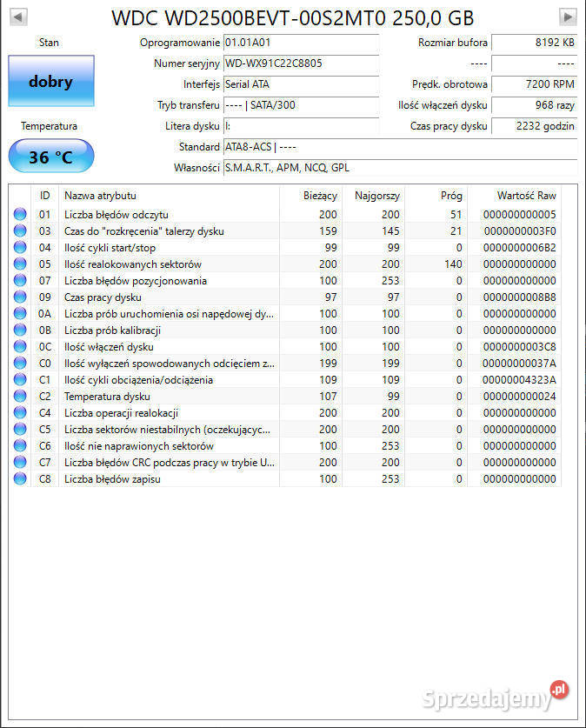This screenshot has height=728, width=586.
Task: Click the Litera dysku field
Action: pyautogui.click(x=301, y=126)
